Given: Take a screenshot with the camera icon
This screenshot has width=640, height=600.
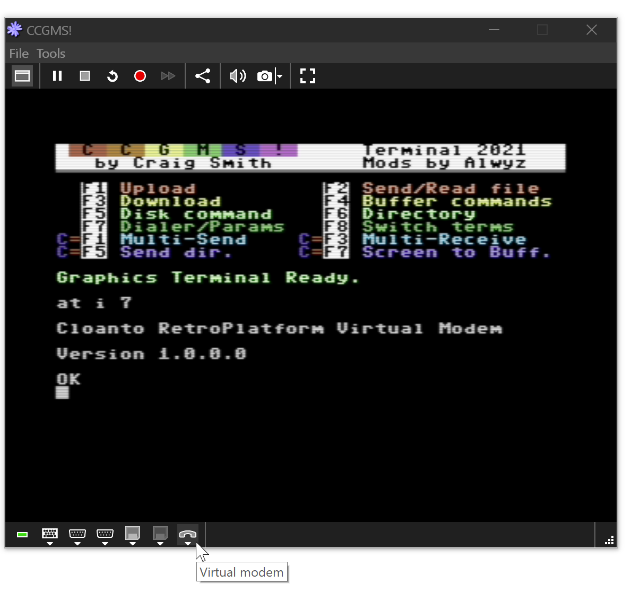Looking at the screenshot, I should [264, 76].
